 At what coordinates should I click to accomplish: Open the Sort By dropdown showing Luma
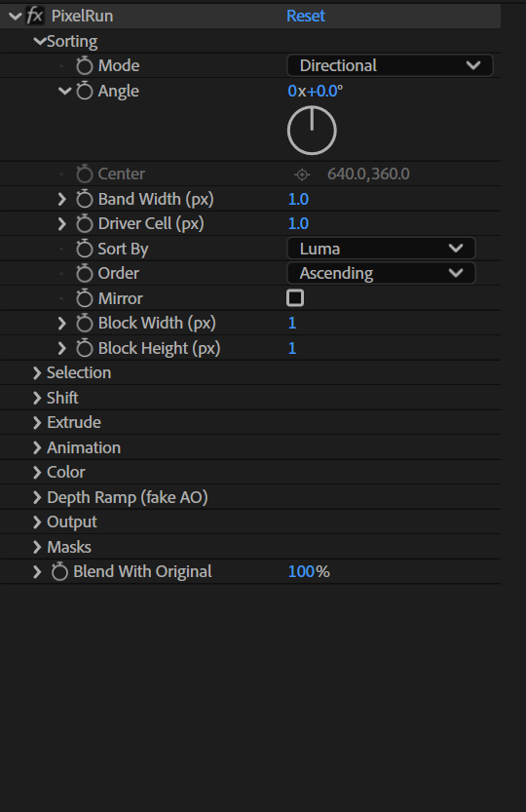click(381, 249)
